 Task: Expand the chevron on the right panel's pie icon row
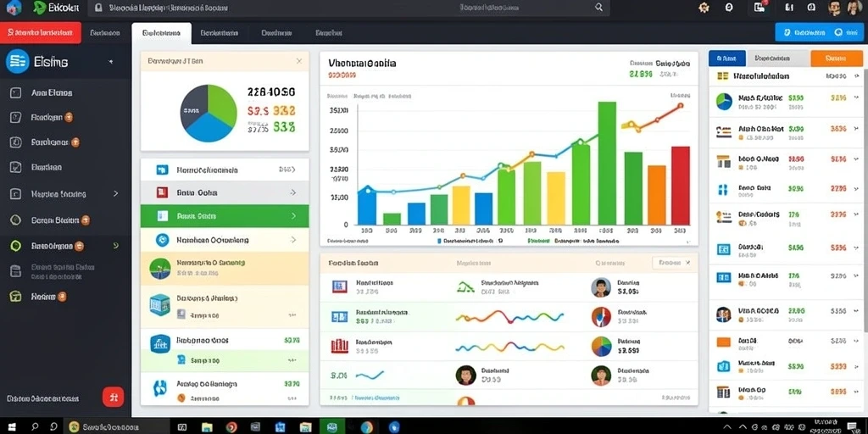click(x=857, y=98)
